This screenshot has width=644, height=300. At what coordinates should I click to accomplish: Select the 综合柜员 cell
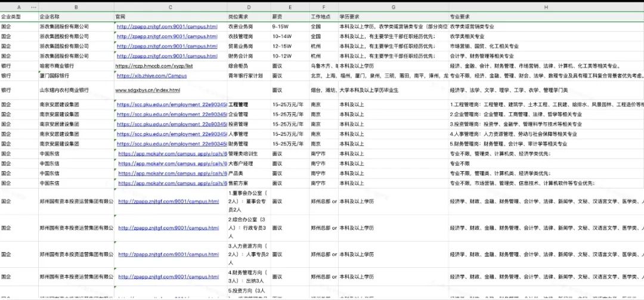coord(249,66)
